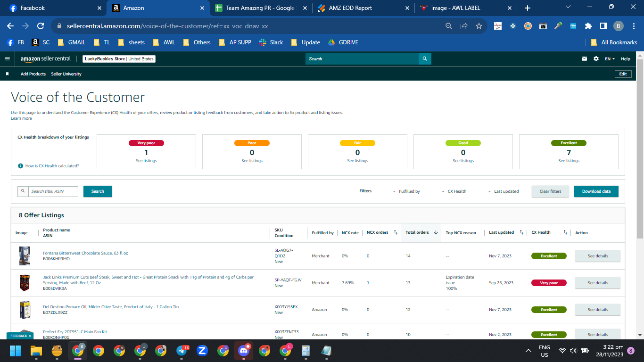Click the FBA extension icon

[x=573, y=26]
